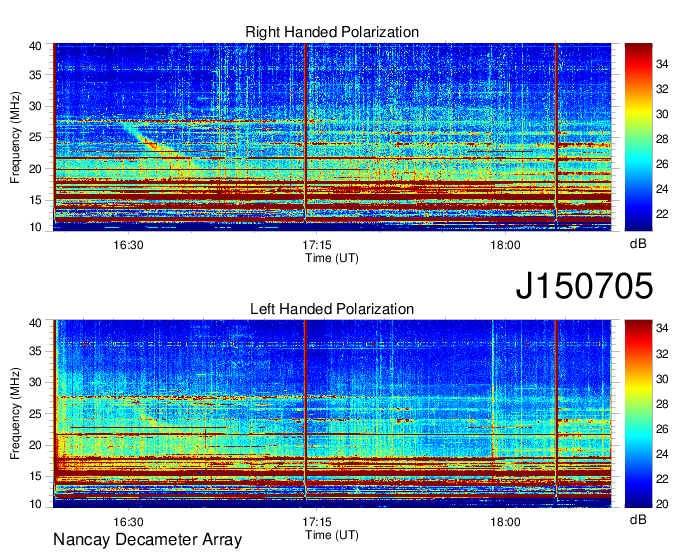Click the '30' tick on the bottom plot's frequency axis
Image resolution: width=680 pixels, height=552 pixels.
coord(35,382)
